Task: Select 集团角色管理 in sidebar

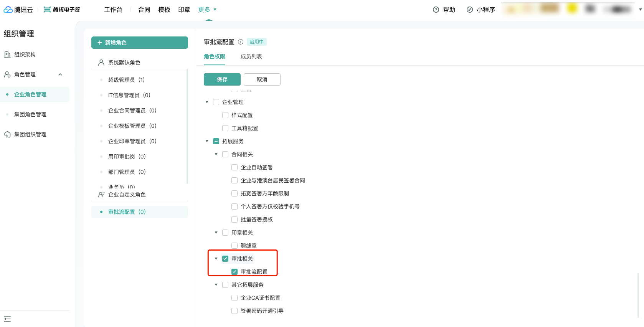Action: point(35,114)
